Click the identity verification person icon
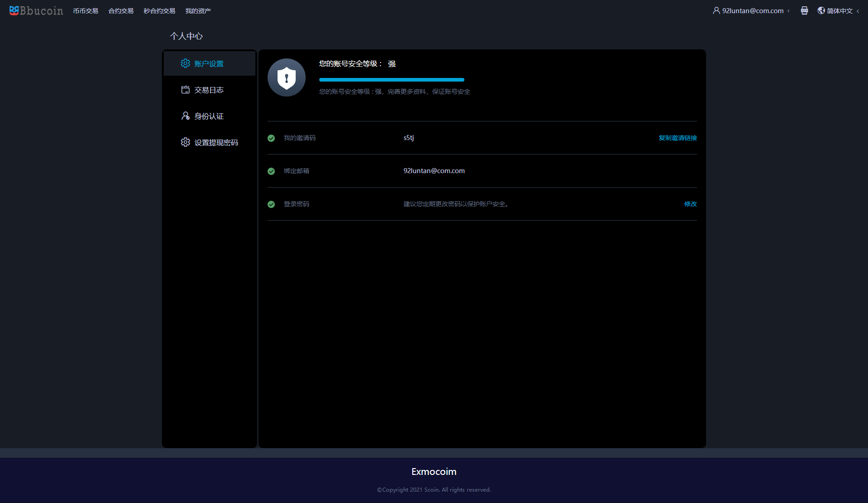The height and width of the screenshot is (503, 868). (185, 116)
